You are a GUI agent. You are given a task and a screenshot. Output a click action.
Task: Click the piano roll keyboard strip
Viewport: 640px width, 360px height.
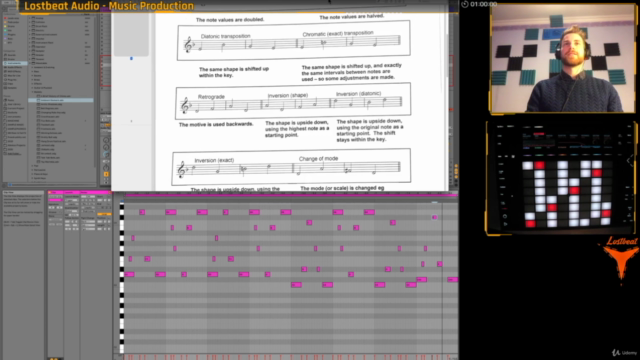122,278
